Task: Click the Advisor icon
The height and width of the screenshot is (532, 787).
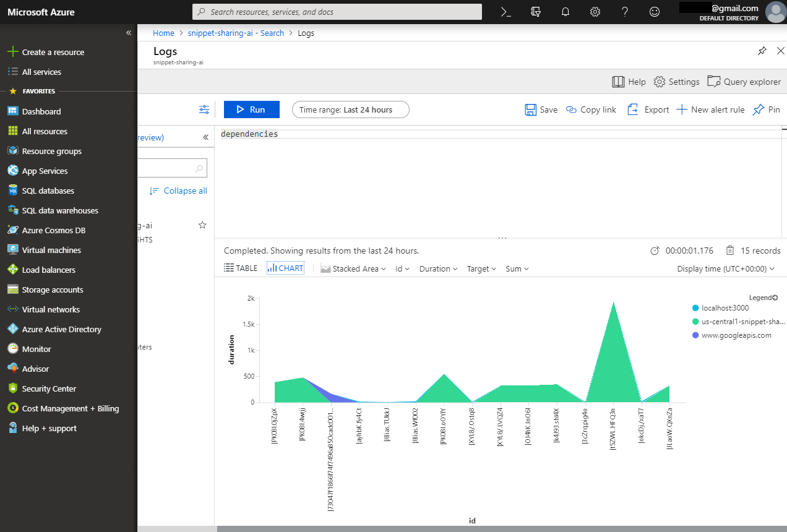Action: click(x=12, y=369)
